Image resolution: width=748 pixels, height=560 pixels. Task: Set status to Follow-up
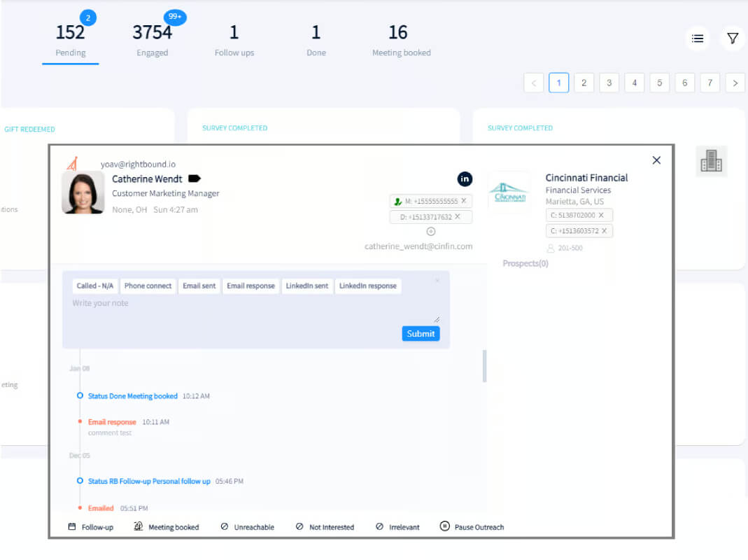[x=91, y=527]
